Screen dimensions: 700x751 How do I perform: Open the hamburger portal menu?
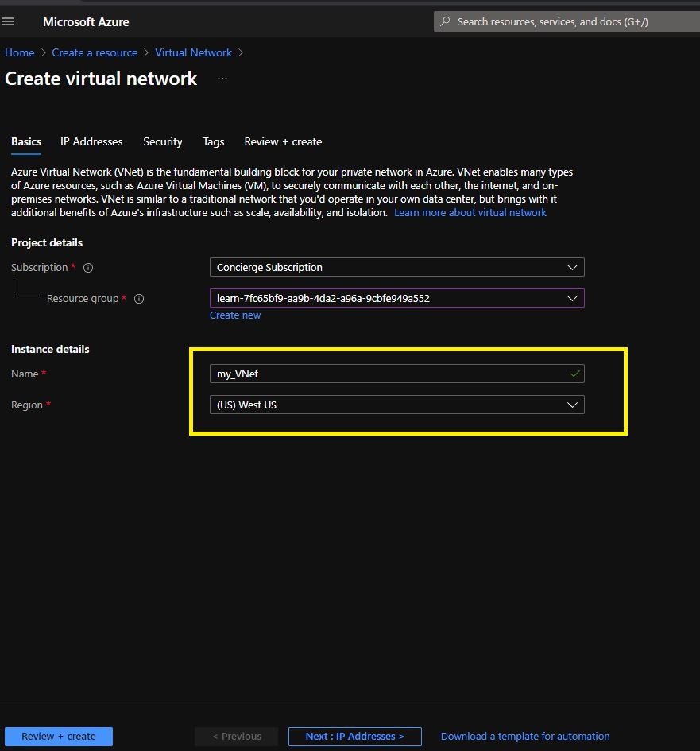click(x=8, y=21)
